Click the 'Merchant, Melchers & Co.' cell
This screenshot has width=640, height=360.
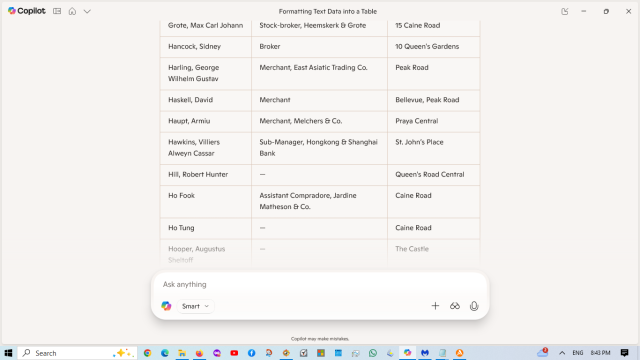click(319, 121)
